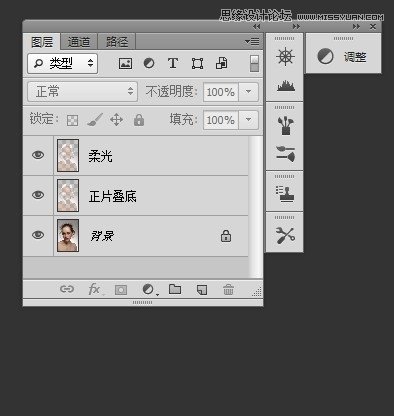Viewport: 394px width, 416px height.
Task: Create new fill or adjustment layer icon
Action: coord(149,289)
